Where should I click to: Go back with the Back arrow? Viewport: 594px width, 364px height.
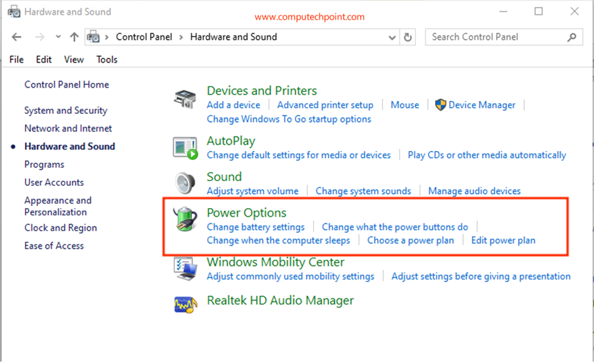point(16,37)
